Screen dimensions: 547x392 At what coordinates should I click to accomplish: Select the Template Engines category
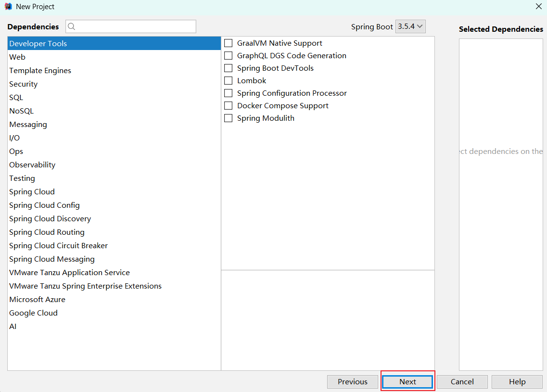click(x=114, y=70)
